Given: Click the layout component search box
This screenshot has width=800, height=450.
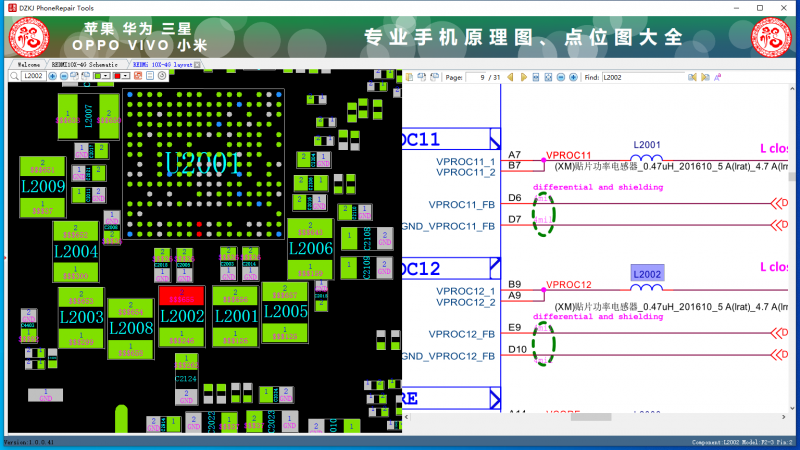Looking at the screenshot, I should point(31,76).
